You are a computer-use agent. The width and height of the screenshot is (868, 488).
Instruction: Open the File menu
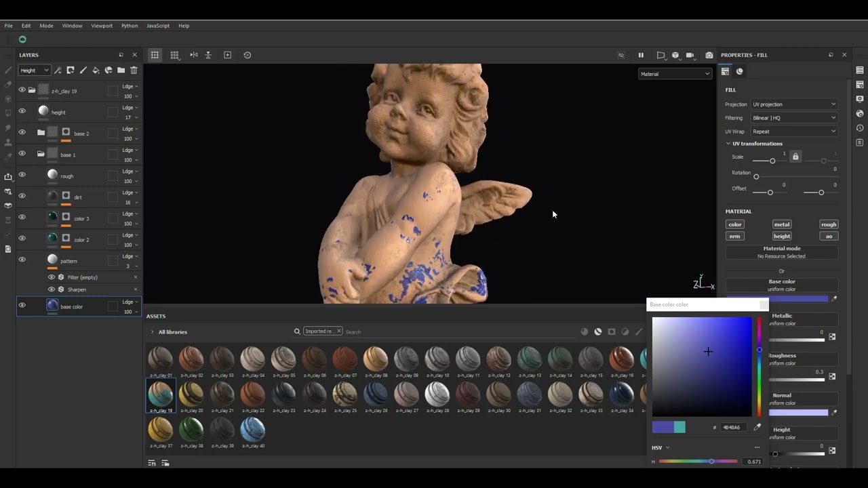click(8, 26)
